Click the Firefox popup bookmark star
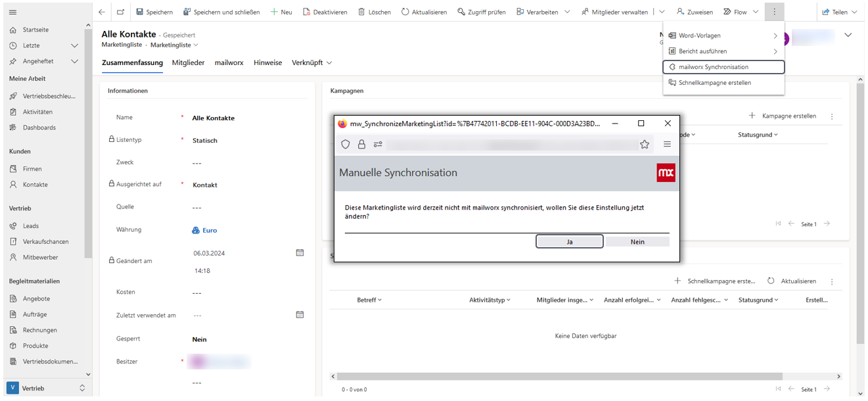 point(645,144)
